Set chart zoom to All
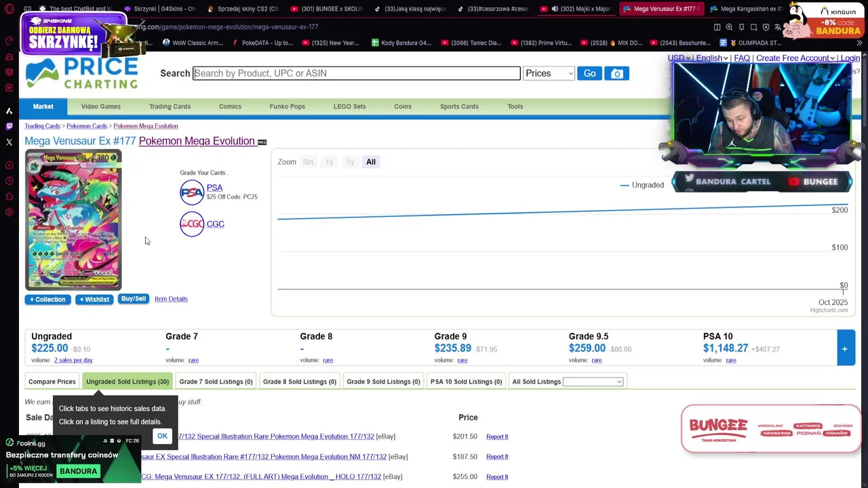The width and height of the screenshot is (868, 488). click(x=371, y=162)
